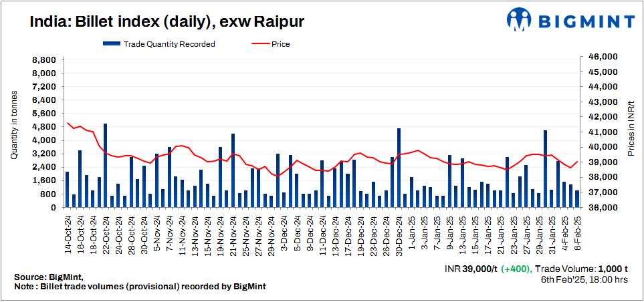Click the 'Quantity in tonnes' axis title

coord(13,126)
